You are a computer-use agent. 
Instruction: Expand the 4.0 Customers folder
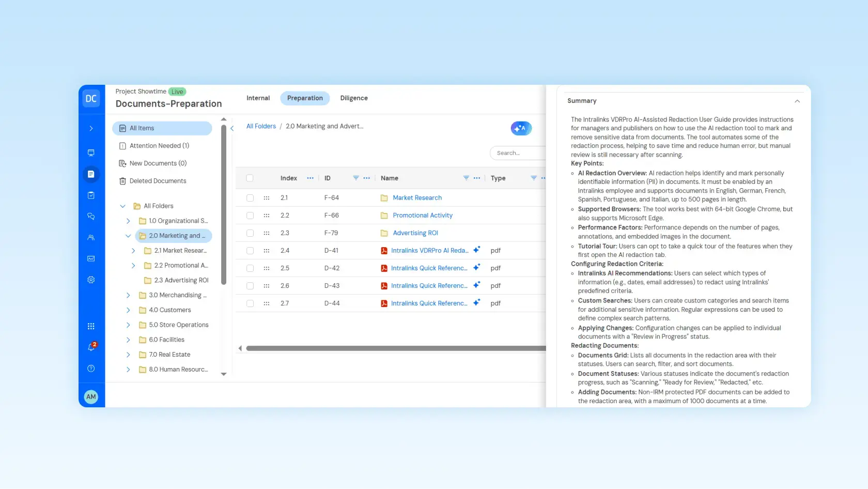(x=128, y=310)
